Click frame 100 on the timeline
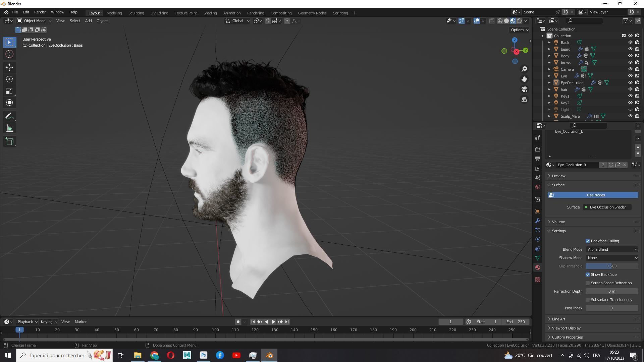The height and width of the screenshot is (362, 644). tap(215, 330)
